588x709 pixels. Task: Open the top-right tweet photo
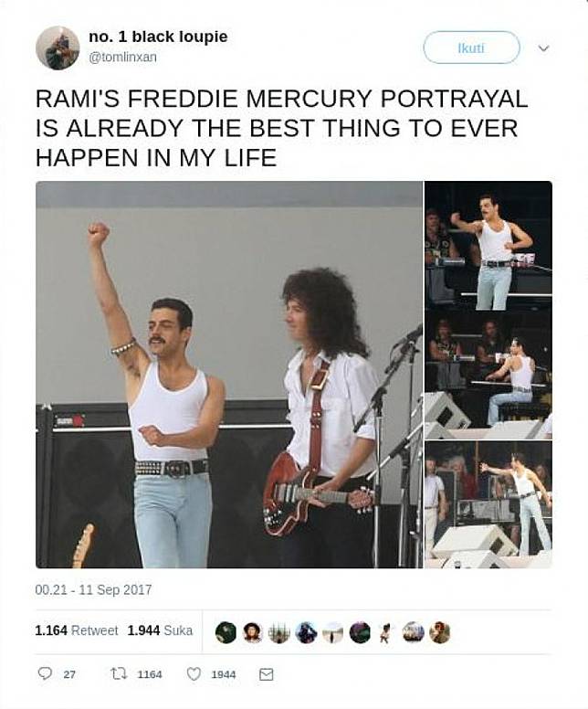pos(488,245)
